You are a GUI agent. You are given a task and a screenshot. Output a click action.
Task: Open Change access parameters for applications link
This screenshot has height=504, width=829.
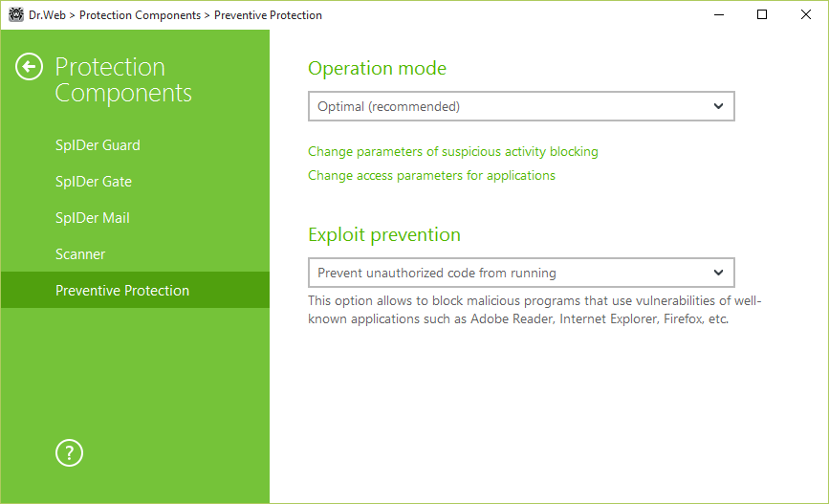click(x=431, y=176)
